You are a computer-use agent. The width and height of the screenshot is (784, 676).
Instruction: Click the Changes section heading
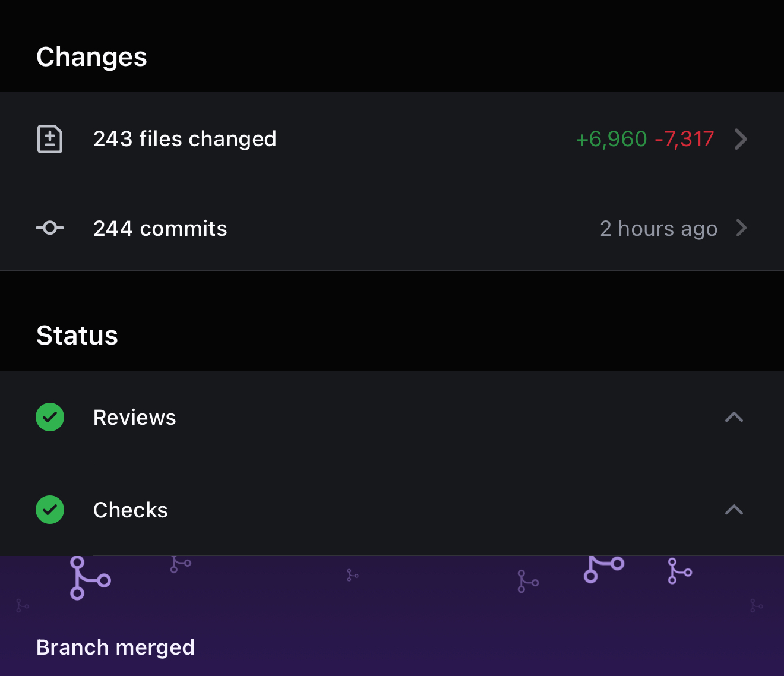tap(91, 57)
